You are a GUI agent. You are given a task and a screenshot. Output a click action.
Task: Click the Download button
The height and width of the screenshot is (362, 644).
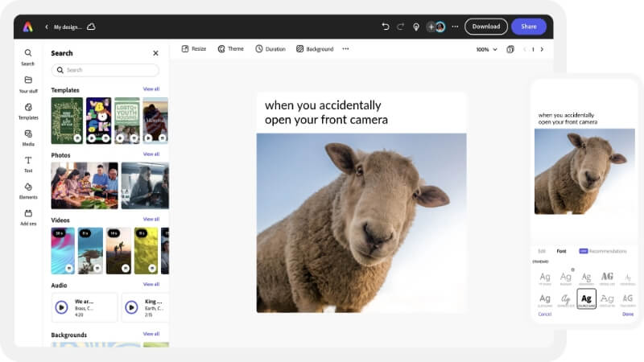(x=486, y=27)
